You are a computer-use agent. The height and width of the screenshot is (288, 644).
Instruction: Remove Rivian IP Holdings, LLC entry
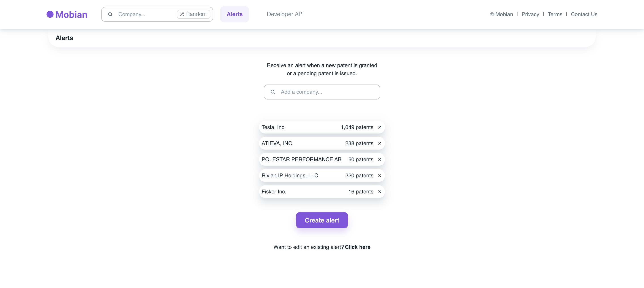(x=379, y=176)
